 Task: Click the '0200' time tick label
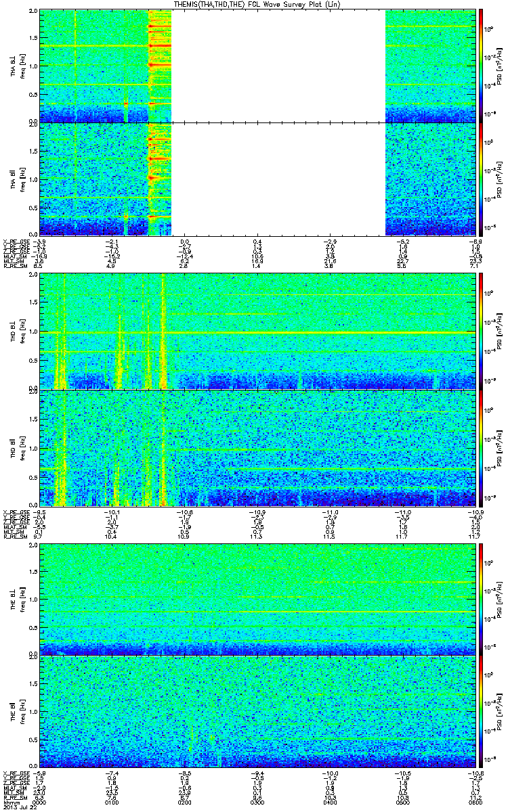click(184, 802)
